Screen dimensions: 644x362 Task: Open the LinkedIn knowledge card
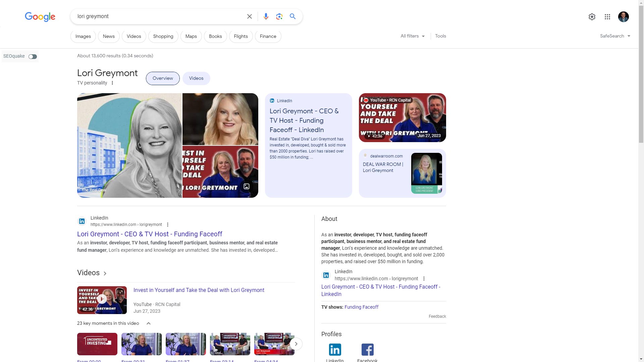[308, 145]
